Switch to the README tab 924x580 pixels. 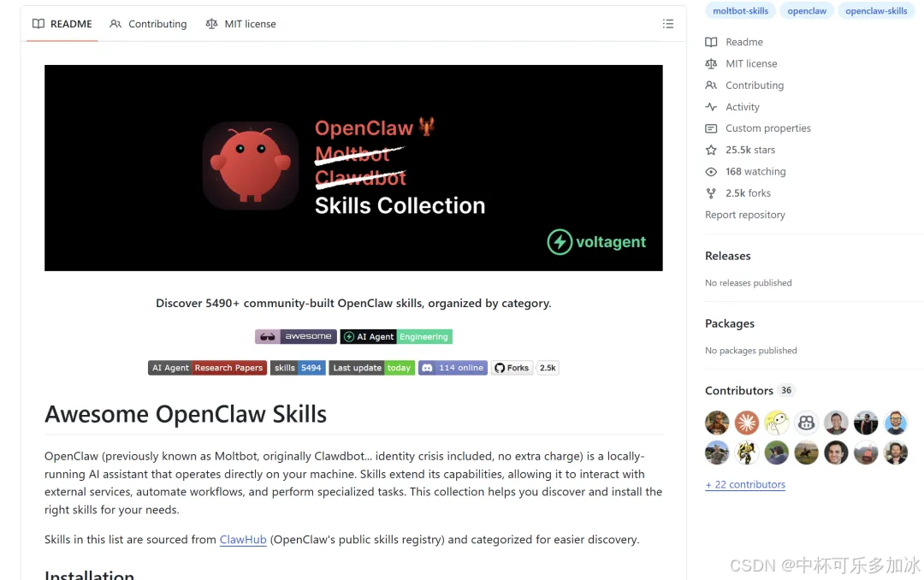(62, 24)
